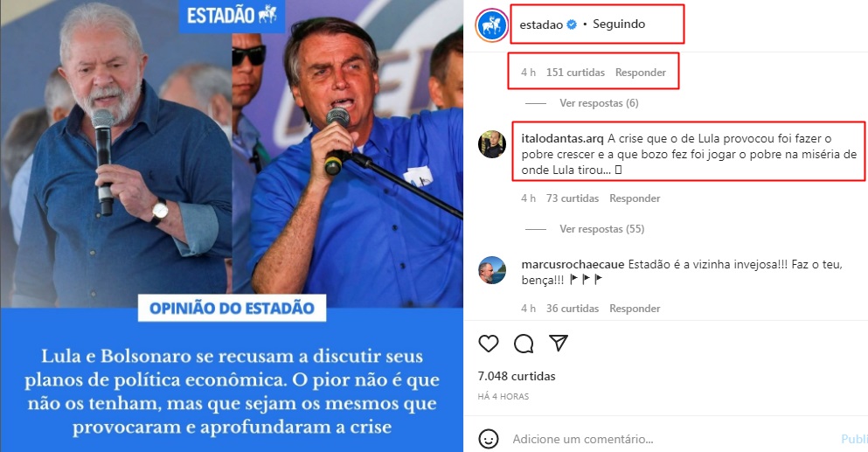Like the post with the heart icon
This screenshot has height=452, width=868.
click(489, 344)
